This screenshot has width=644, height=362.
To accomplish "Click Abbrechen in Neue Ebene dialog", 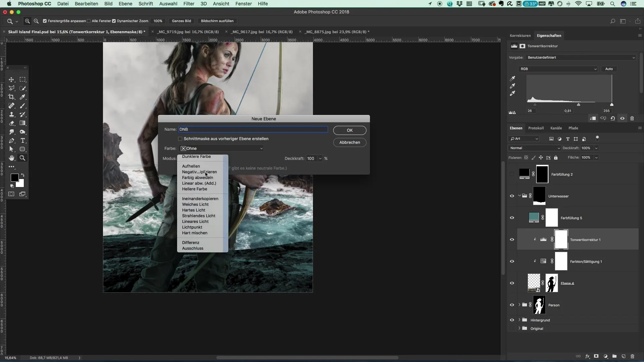I will pyautogui.click(x=350, y=142).
